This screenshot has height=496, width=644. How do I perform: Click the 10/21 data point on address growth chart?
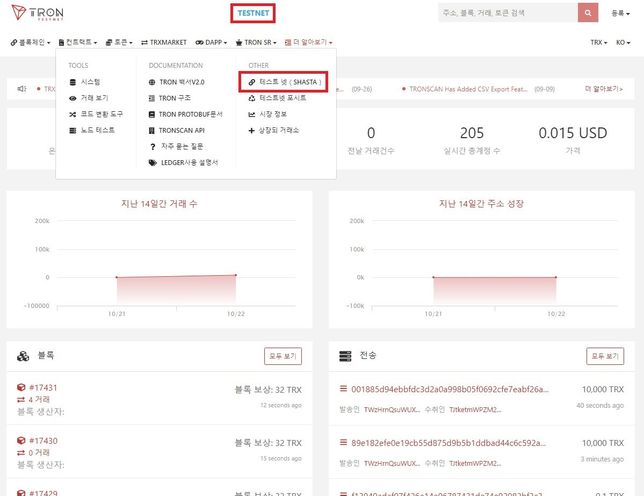tap(433, 277)
